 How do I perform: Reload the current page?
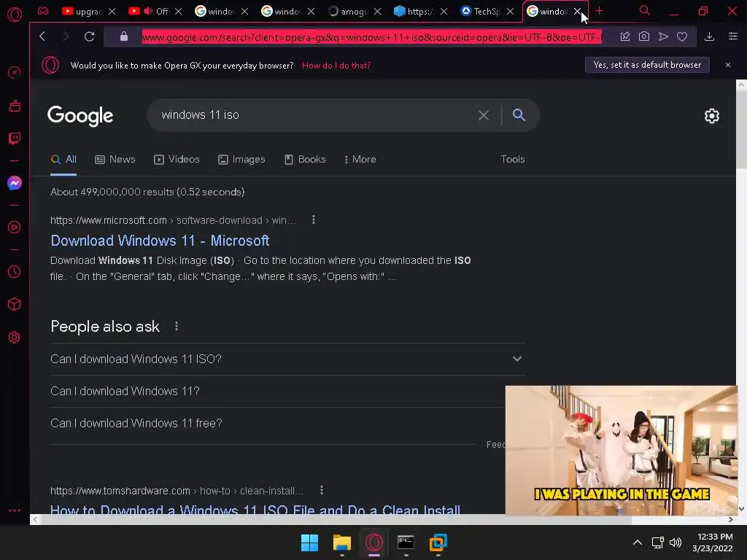(89, 36)
